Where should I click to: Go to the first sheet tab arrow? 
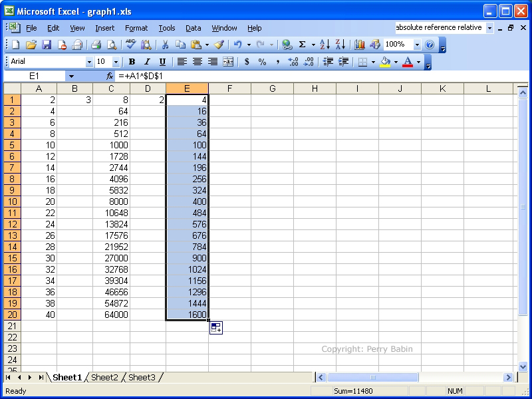point(8,377)
